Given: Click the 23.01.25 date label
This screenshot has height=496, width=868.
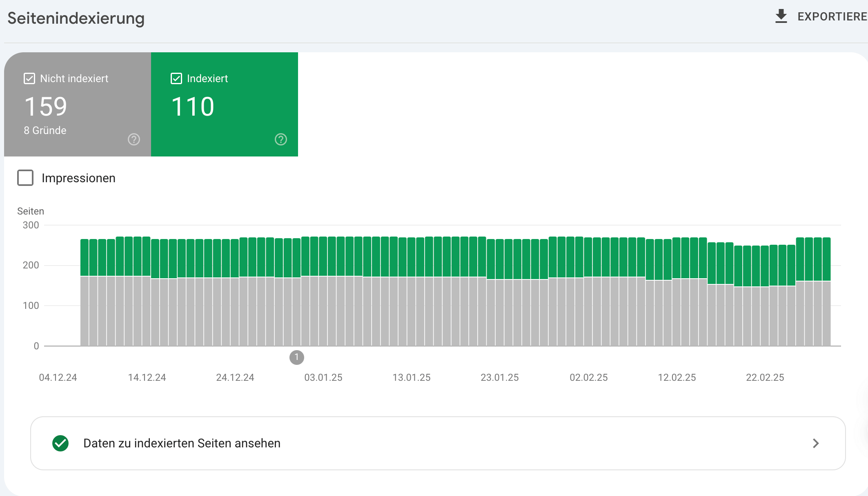Looking at the screenshot, I should pyautogui.click(x=500, y=378).
